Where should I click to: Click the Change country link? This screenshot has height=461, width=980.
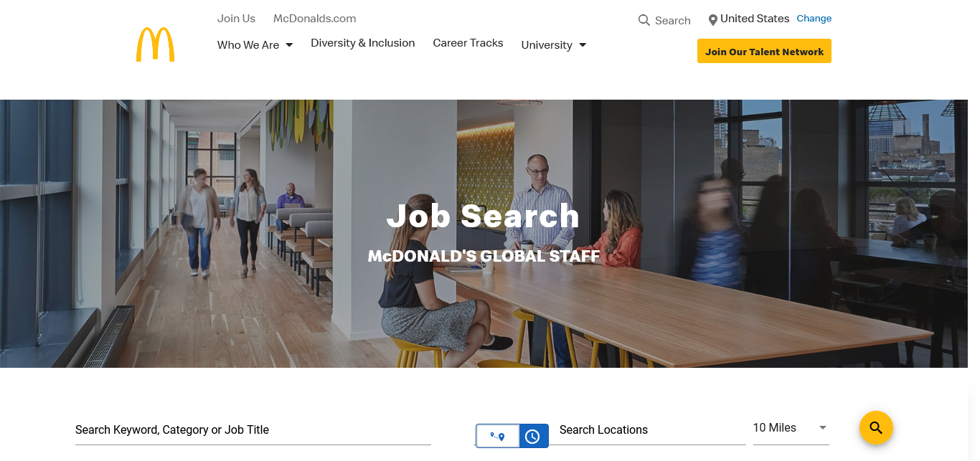pyautogui.click(x=814, y=19)
